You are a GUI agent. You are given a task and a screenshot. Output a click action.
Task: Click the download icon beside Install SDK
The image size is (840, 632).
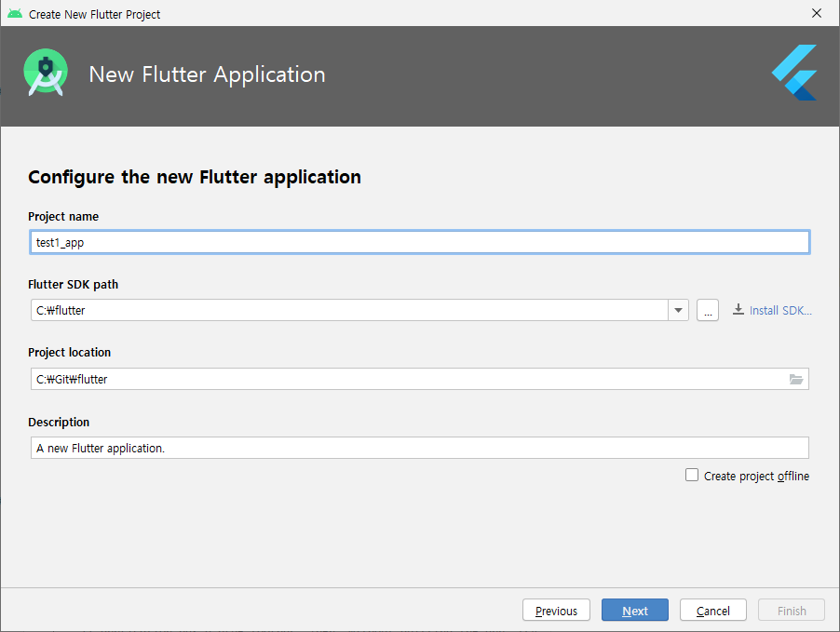point(738,310)
